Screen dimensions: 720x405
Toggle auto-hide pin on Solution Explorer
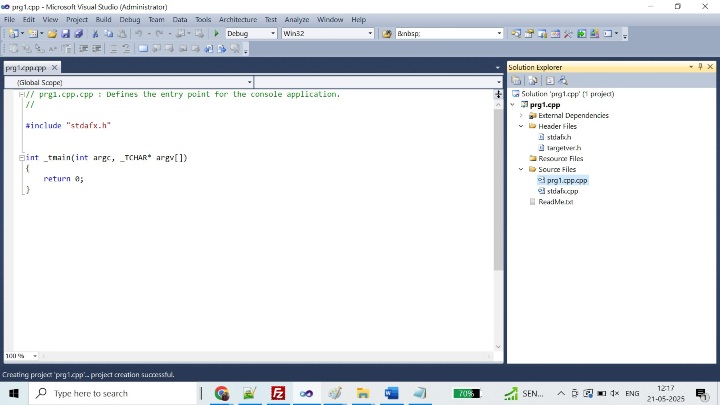click(701, 67)
